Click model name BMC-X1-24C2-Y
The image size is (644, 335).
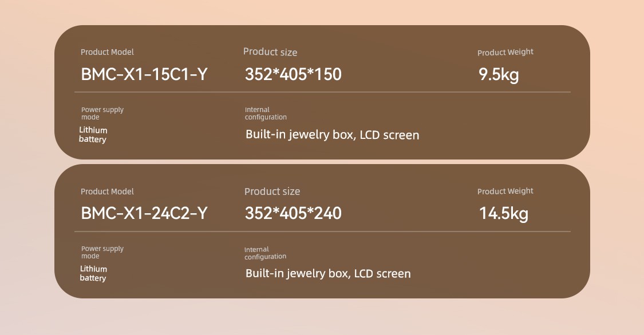[144, 213]
